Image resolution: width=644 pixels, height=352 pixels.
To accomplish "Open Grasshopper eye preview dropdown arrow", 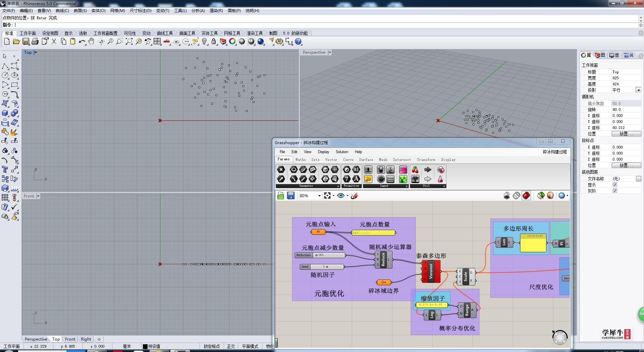I will (x=347, y=196).
